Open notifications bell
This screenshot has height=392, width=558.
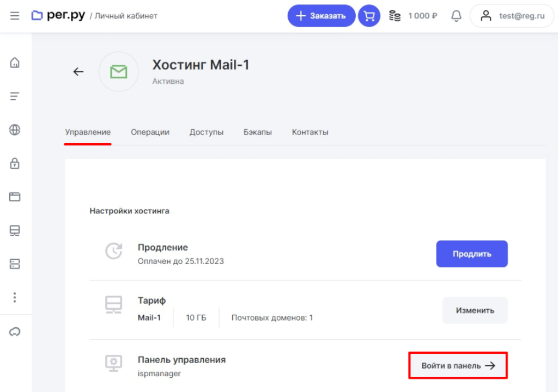point(456,16)
